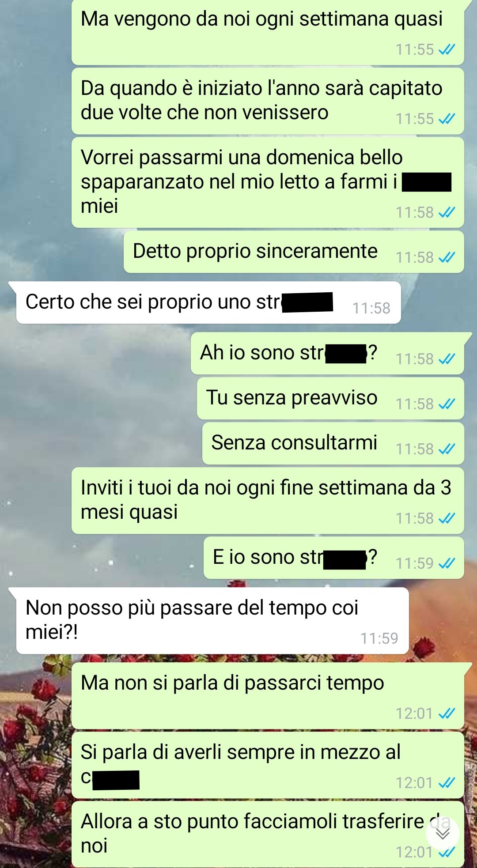This screenshot has width=477, height=868.
Task: Tap read ticks on 'Ma vengono da noi' message
Action: (x=447, y=49)
